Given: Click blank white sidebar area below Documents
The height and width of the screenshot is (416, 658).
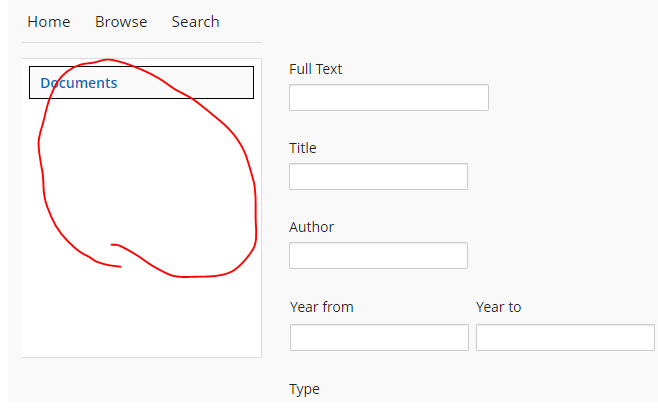Looking at the screenshot, I should (x=140, y=320).
